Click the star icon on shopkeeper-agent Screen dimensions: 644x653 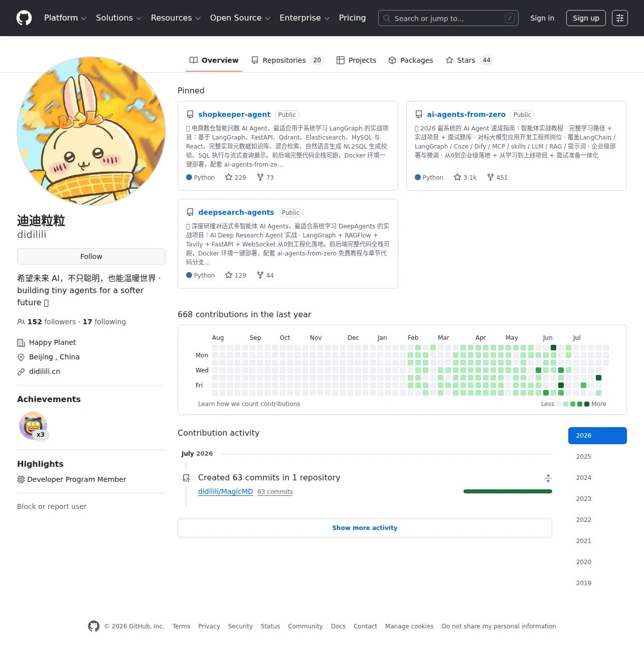(x=229, y=177)
